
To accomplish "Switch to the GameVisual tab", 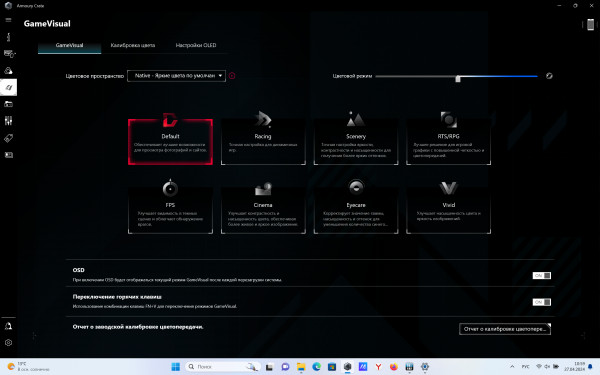I will click(x=69, y=46).
